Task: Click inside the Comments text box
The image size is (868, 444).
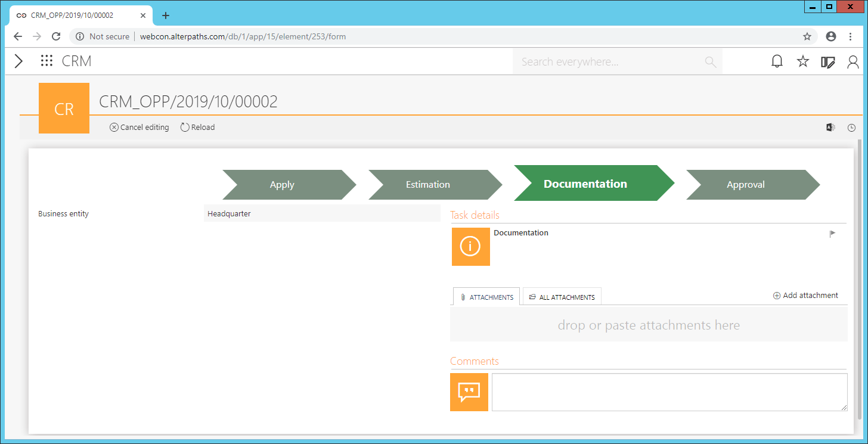Action: point(668,391)
